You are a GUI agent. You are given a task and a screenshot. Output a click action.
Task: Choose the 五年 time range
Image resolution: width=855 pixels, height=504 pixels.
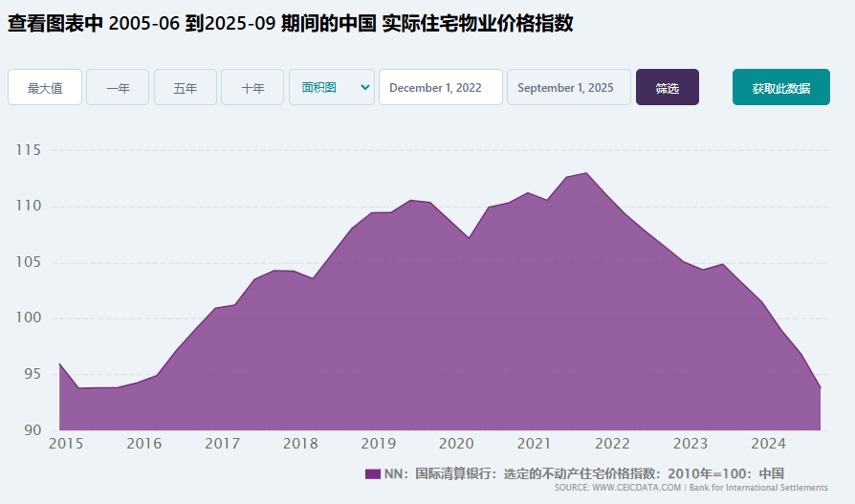186,87
